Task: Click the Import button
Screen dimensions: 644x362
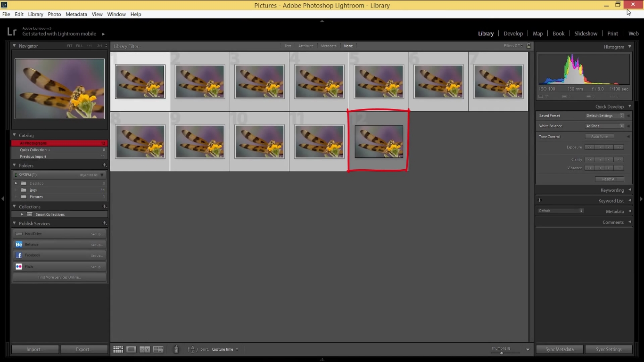Action: point(35,349)
